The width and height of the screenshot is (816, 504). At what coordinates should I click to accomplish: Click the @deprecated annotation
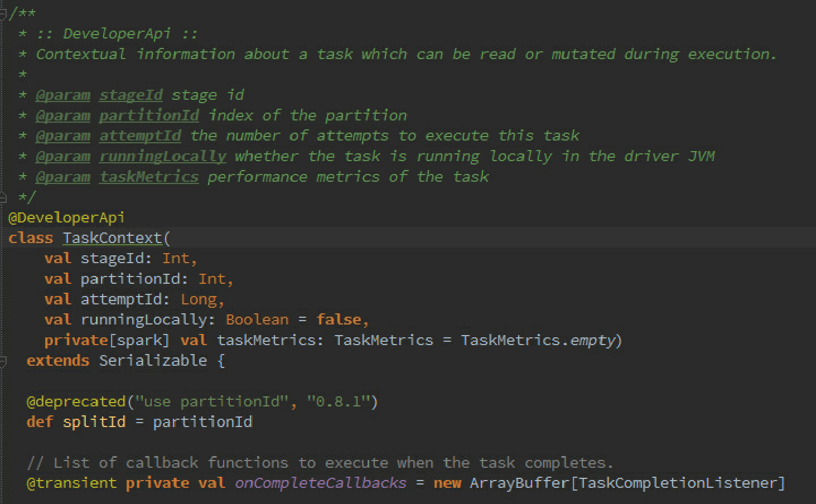76,401
